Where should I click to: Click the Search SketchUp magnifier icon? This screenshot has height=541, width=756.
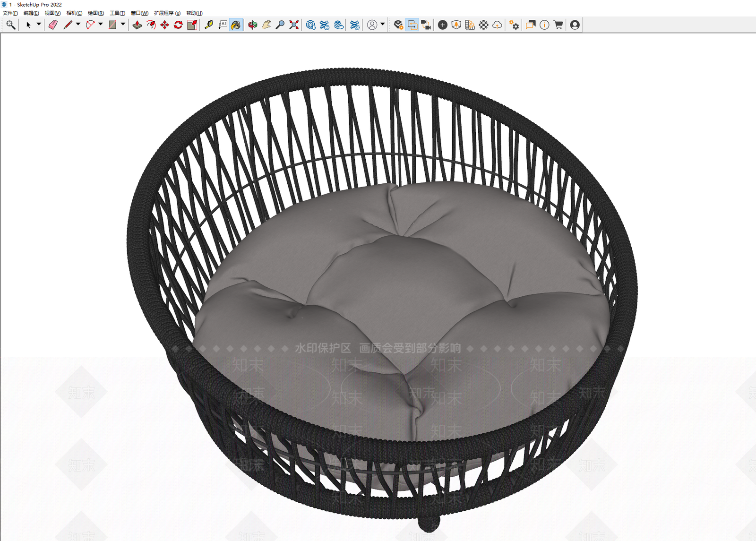(x=10, y=25)
